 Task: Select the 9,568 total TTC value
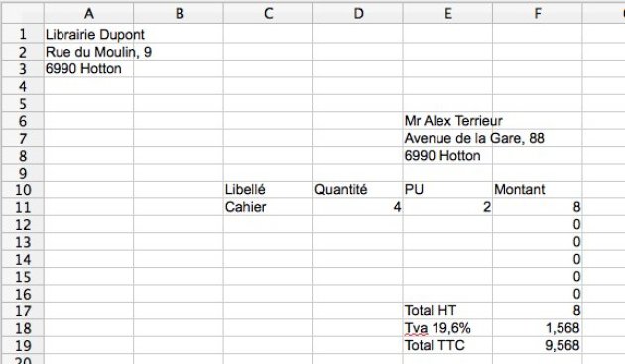pos(538,345)
